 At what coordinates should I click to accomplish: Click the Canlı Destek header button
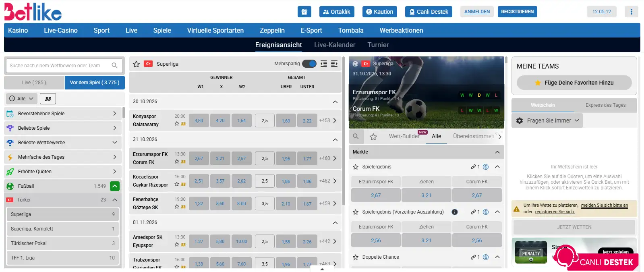[x=429, y=12]
